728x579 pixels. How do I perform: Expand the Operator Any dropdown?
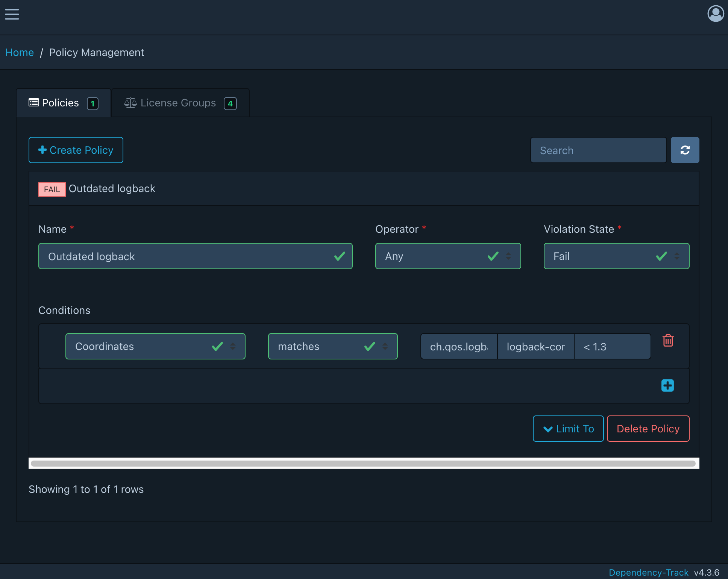pyautogui.click(x=508, y=256)
